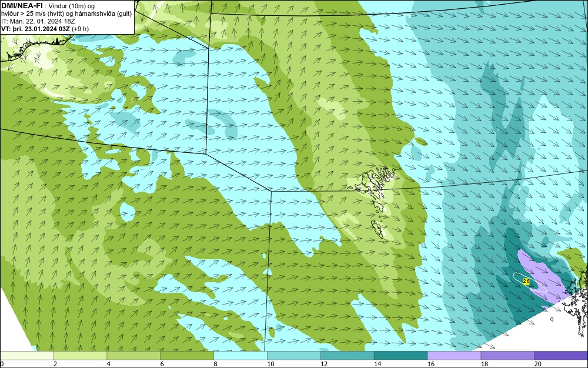Viewport: 588px width, 368px height.
Task: Click the 4–6 m/s color legend swatch
Action: pos(133,355)
